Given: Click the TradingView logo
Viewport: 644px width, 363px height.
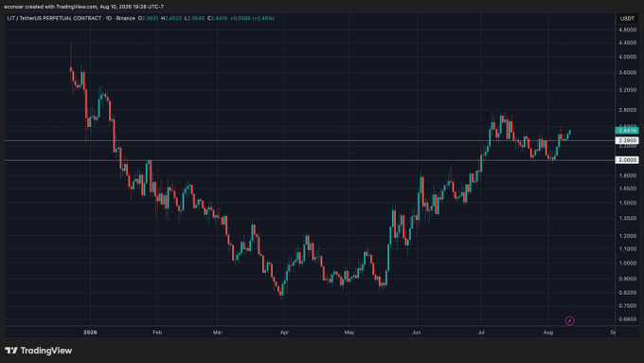Looking at the screenshot, I should (x=39, y=351).
